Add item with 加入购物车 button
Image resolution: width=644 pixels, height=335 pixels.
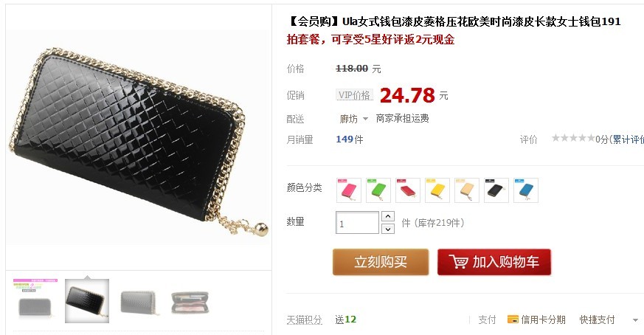point(494,262)
